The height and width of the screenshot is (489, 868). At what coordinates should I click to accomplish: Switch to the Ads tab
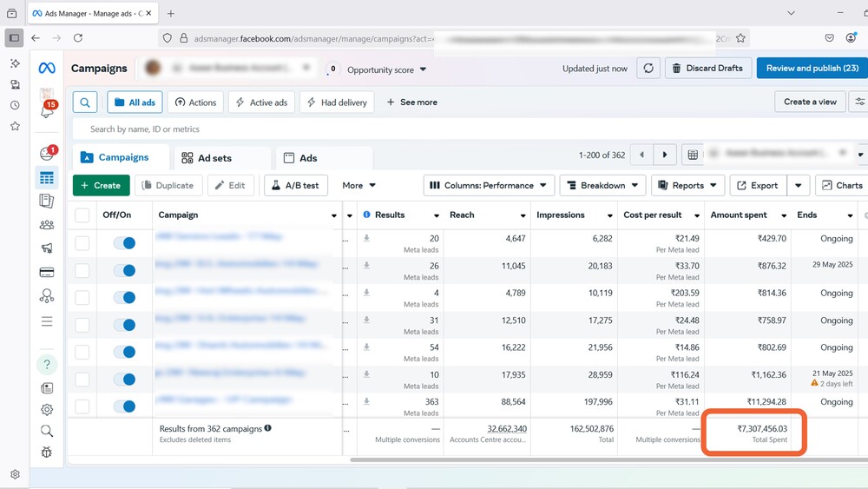300,158
